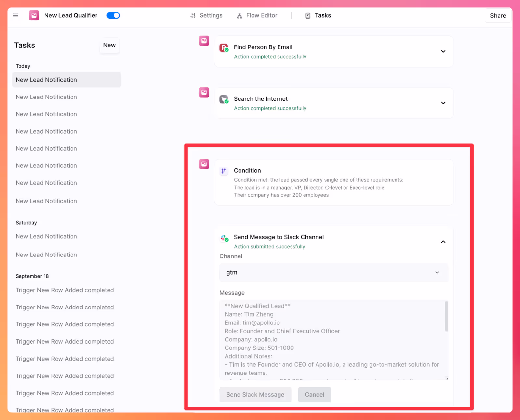Click the Slack icon on Send Message step
The image size is (520, 420).
click(224, 238)
